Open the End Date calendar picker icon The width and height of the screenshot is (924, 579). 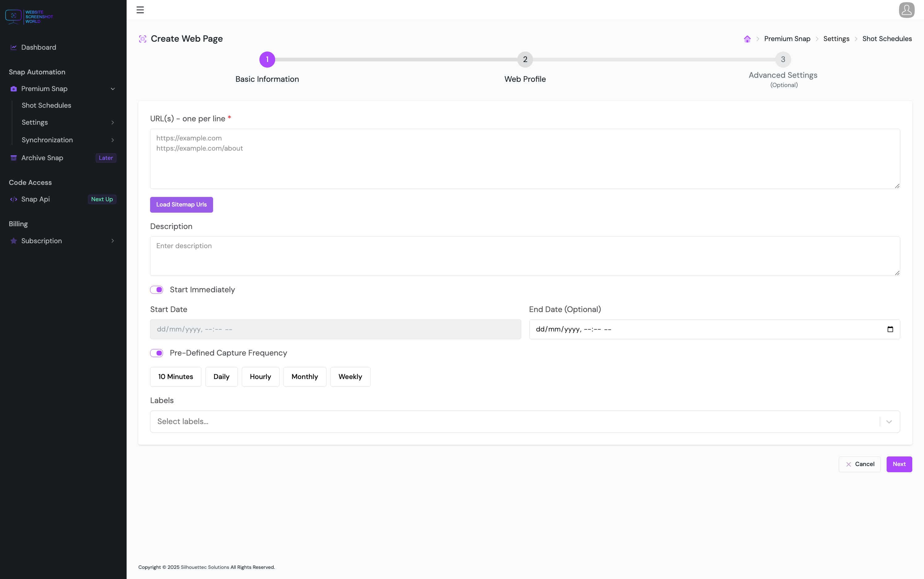(890, 329)
